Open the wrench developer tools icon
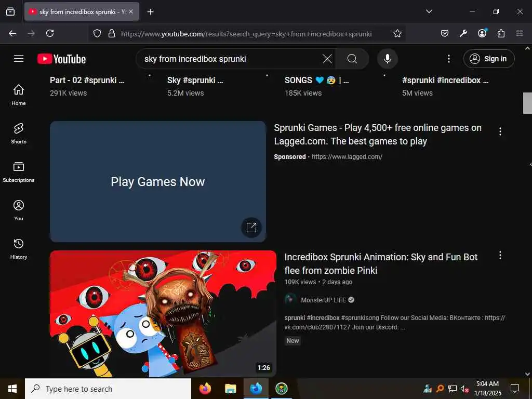532x399 pixels. pos(463,33)
